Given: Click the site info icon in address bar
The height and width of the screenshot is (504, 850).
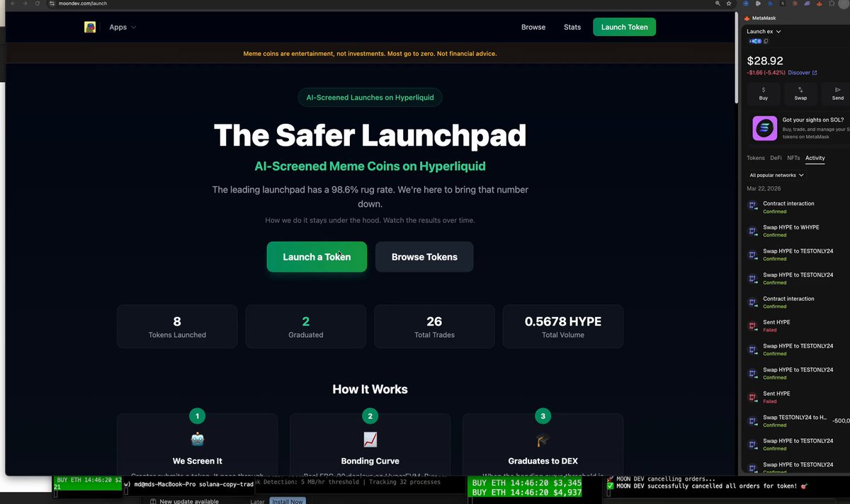Looking at the screenshot, I should (52, 4).
